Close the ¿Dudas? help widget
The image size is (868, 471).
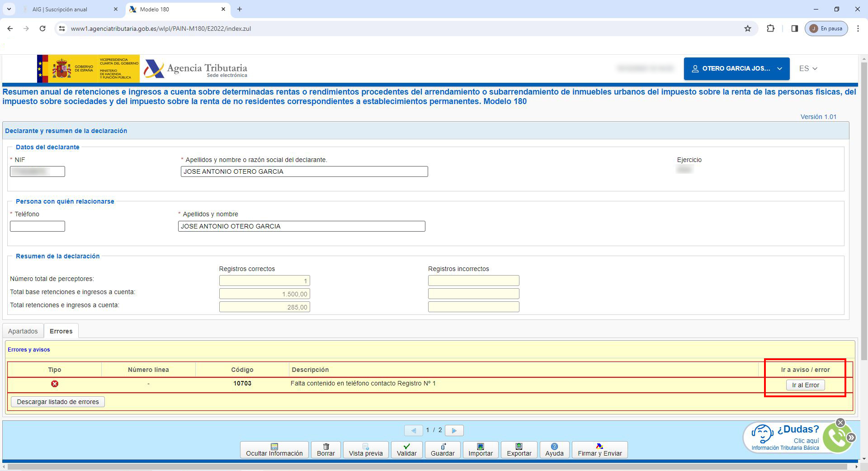840,423
